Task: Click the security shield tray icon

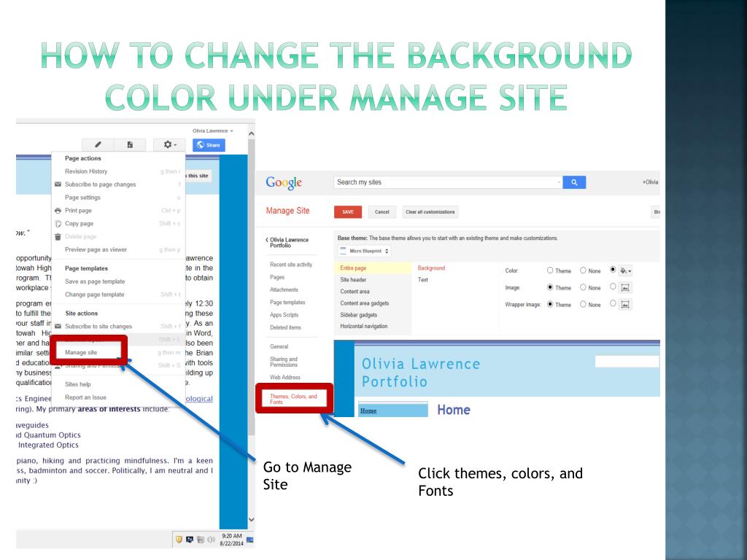Action: click(179, 540)
